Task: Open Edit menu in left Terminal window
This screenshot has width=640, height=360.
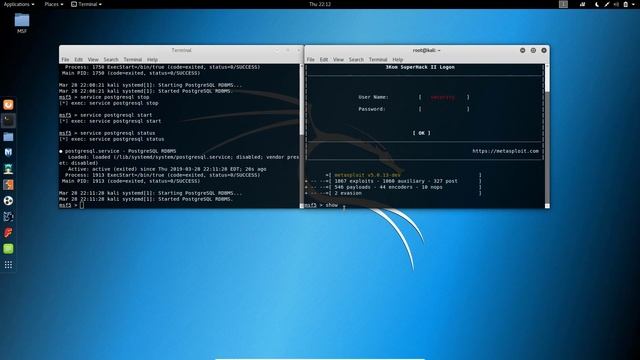Action: click(x=78, y=60)
